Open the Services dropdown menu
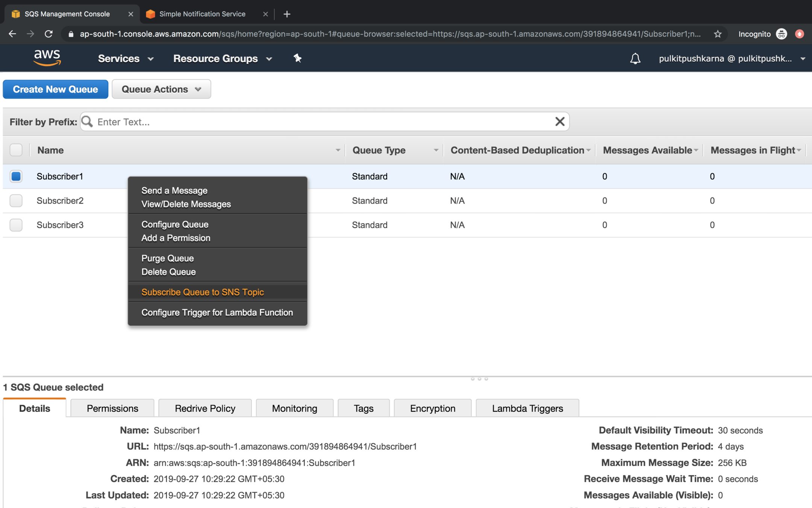812x508 pixels. pyautogui.click(x=126, y=58)
